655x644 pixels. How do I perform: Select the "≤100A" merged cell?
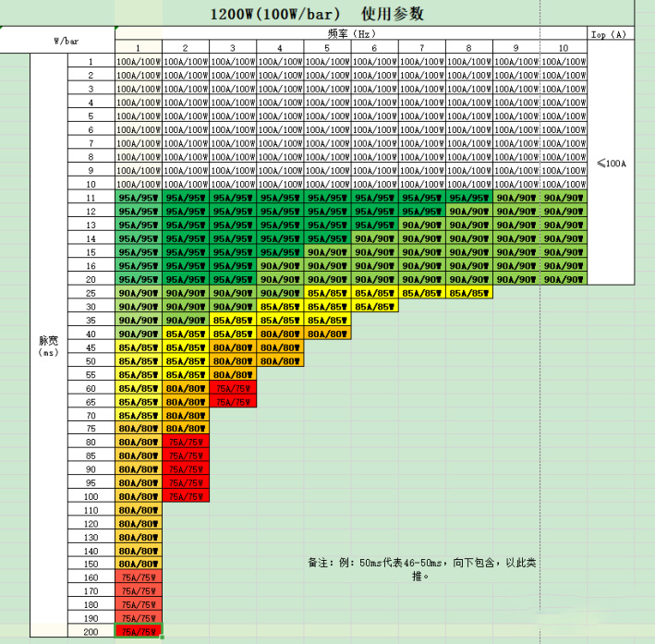(611, 163)
